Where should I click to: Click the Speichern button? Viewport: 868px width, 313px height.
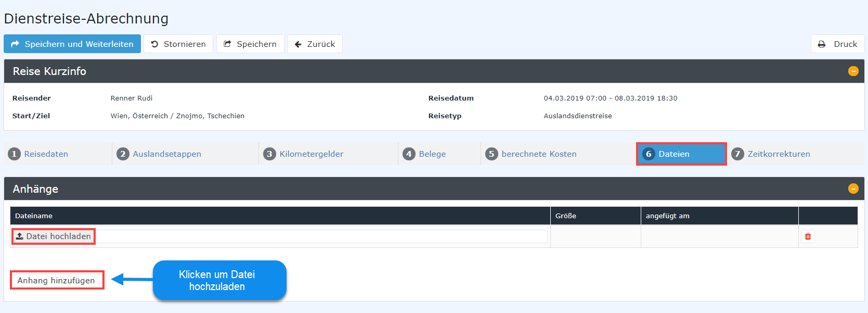(250, 44)
